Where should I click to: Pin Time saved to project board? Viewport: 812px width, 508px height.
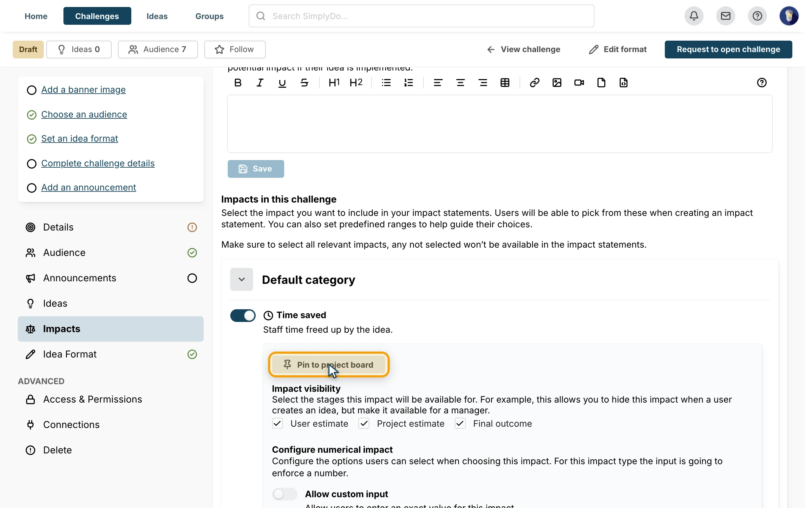click(329, 364)
